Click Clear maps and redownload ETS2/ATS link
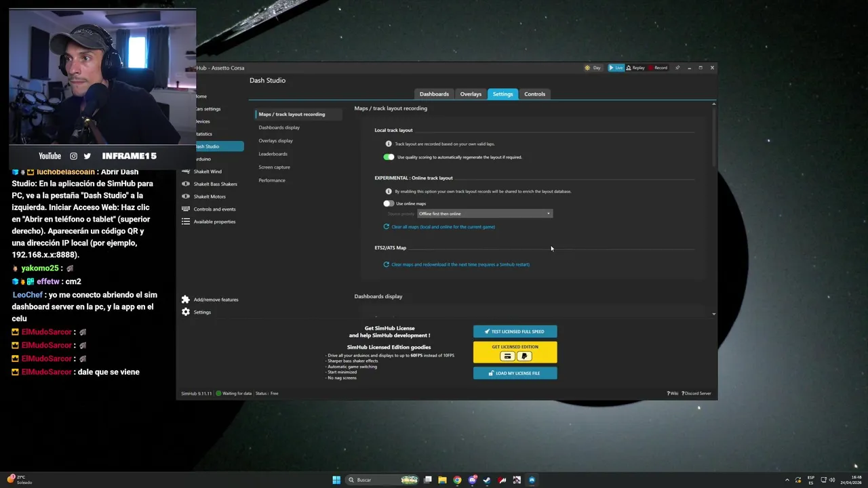 point(460,264)
